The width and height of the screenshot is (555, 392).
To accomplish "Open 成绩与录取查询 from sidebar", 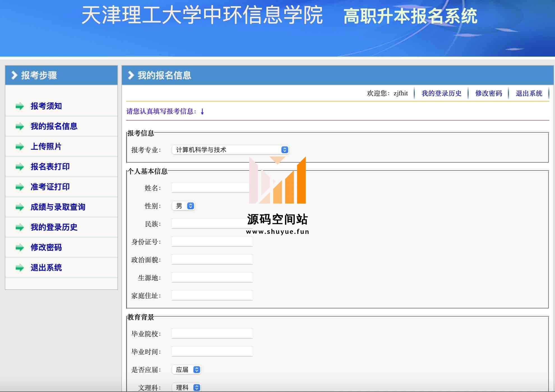I will (58, 207).
